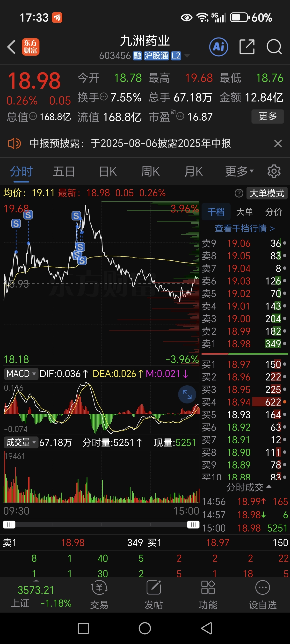Tap the Android home circle button

pyautogui.click(x=145, y=628)
